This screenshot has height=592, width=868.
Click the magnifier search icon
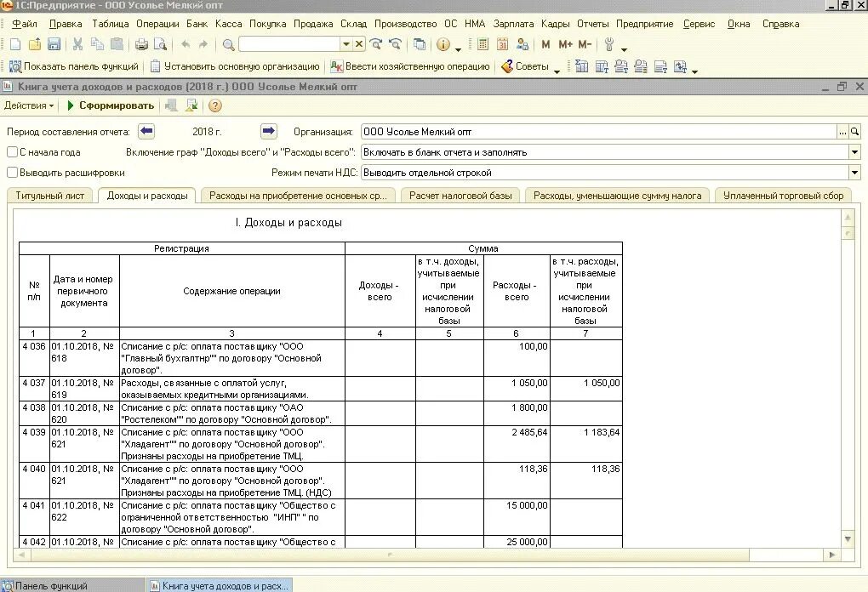click(228, 44)
